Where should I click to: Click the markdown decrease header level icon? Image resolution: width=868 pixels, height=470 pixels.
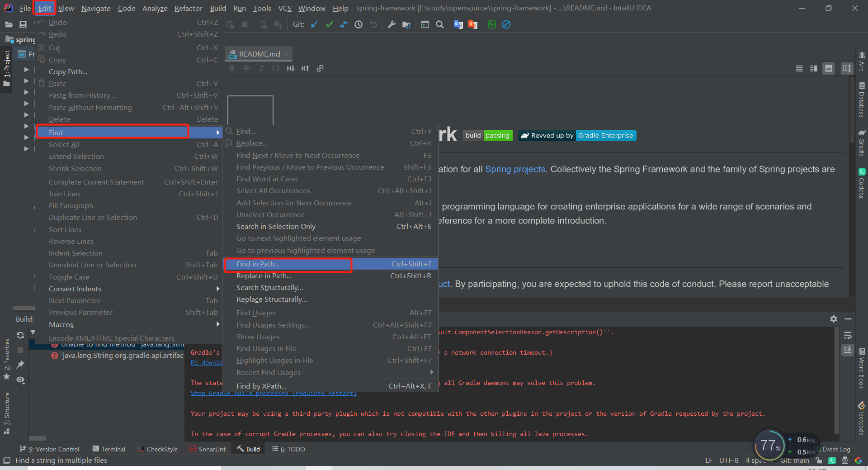tap(290, 68)
